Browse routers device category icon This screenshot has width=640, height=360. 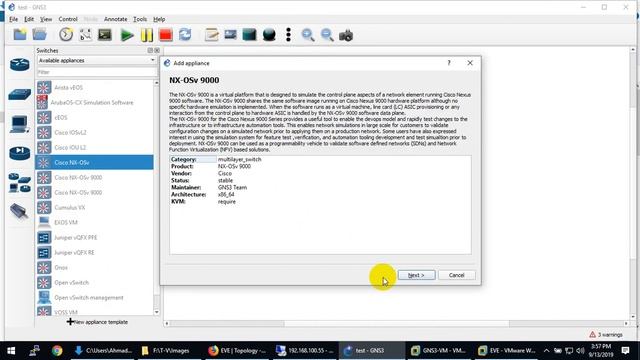coord(20,64)
